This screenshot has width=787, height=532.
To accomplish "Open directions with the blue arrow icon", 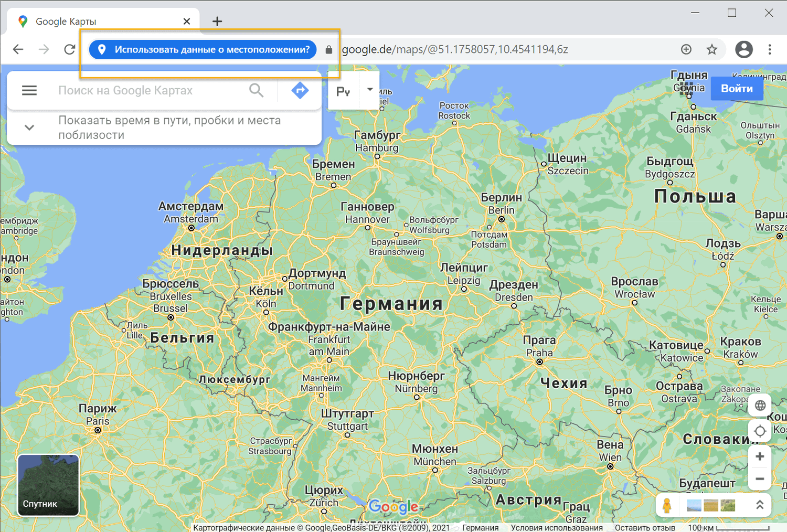I will coord(300,90).
